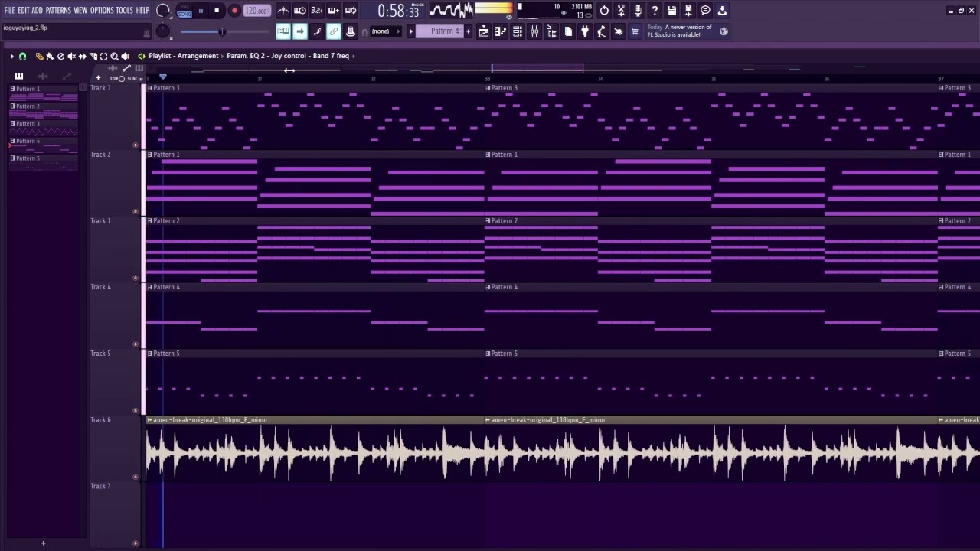
Task: Select the Draw pencil tool in playlist
Action: (x=39, y=56)
